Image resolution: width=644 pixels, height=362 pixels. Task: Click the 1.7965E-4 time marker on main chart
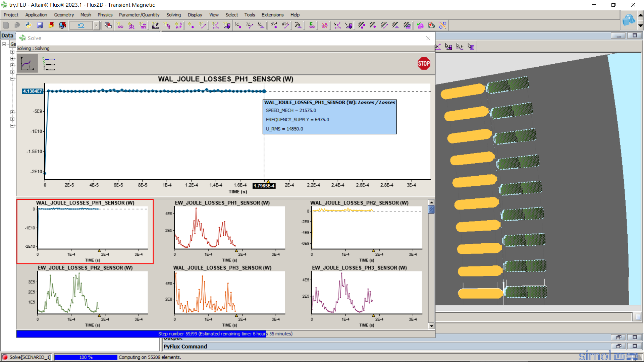264,186
